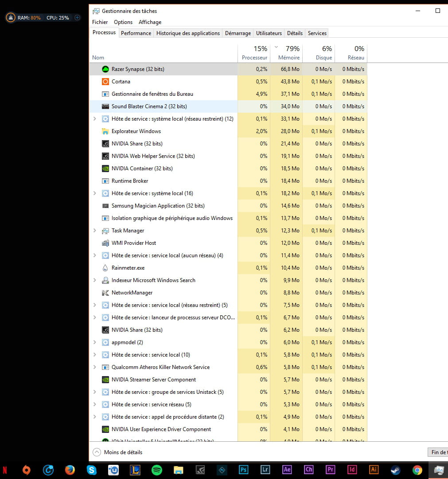This screenshot has height=479, width=448.
Task: Select the NVIDIA User Experience Driver Component row
Action: pos(228,429)
